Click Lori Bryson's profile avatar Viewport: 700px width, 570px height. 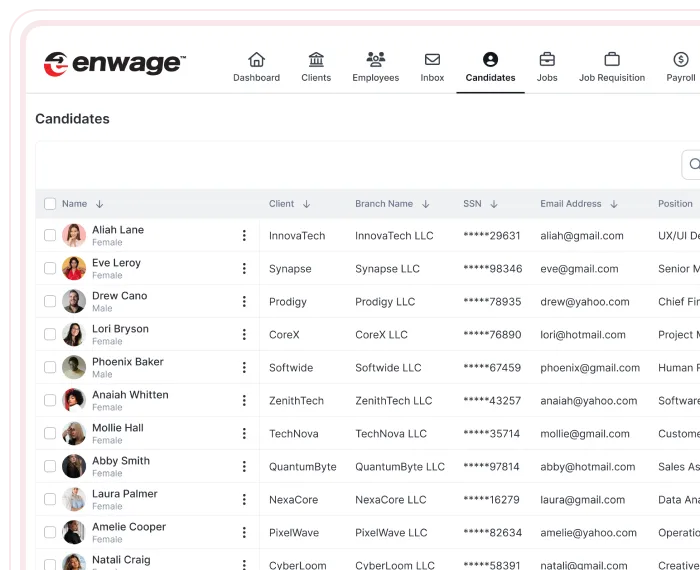(74, 335)
